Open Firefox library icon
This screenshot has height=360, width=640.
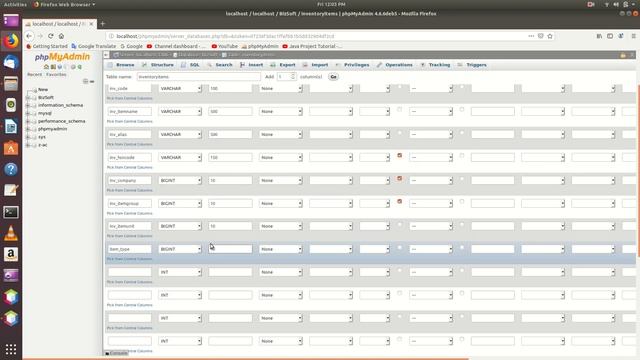[599, 36]
